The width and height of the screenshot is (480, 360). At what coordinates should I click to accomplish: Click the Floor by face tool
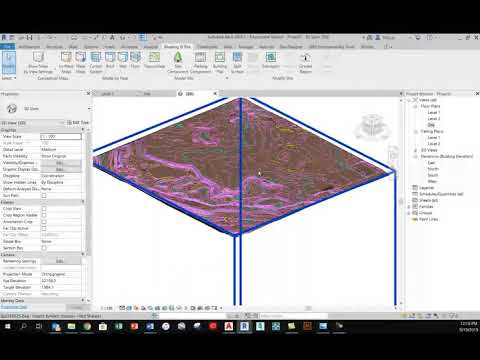point(135,60)
